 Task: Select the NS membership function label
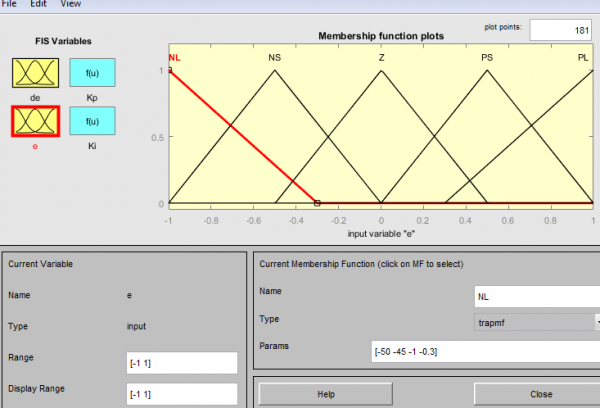point(274,58)
